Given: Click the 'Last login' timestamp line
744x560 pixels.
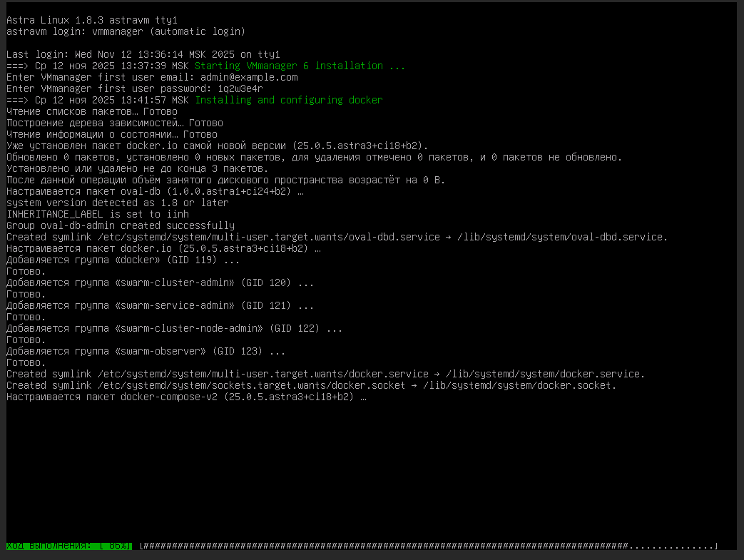Looking at the screenshot, I should [x=143, y=54].
